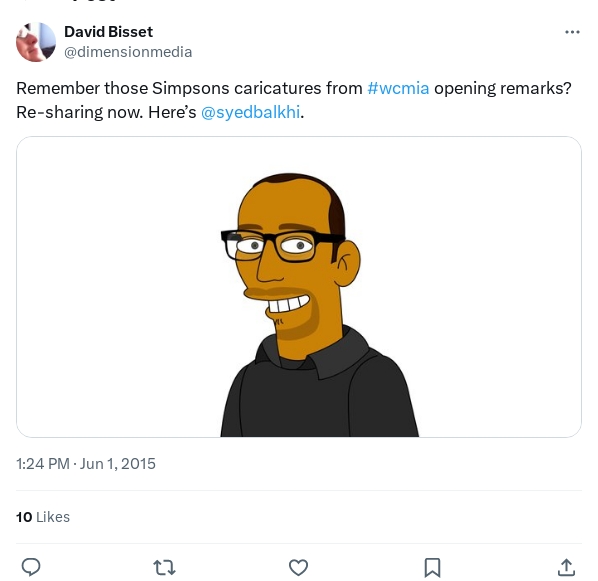598x581 pixels.
Task: Follow the #wcmia hashtag link
Action: (398, 88)
